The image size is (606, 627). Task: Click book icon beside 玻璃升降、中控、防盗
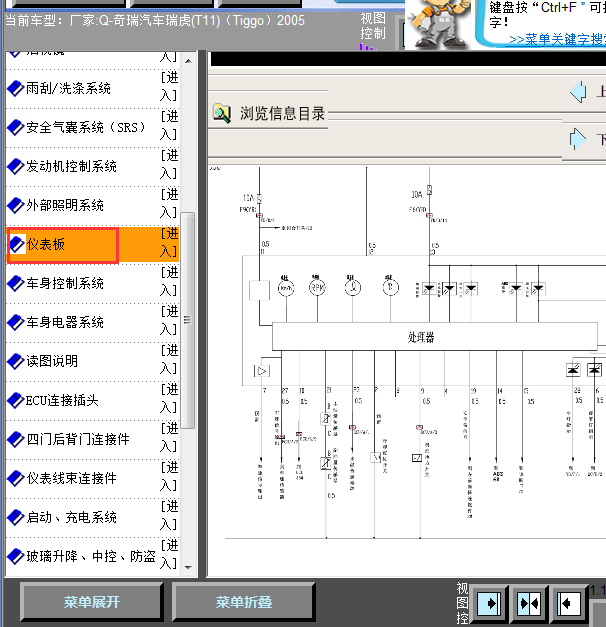[16, 556]
